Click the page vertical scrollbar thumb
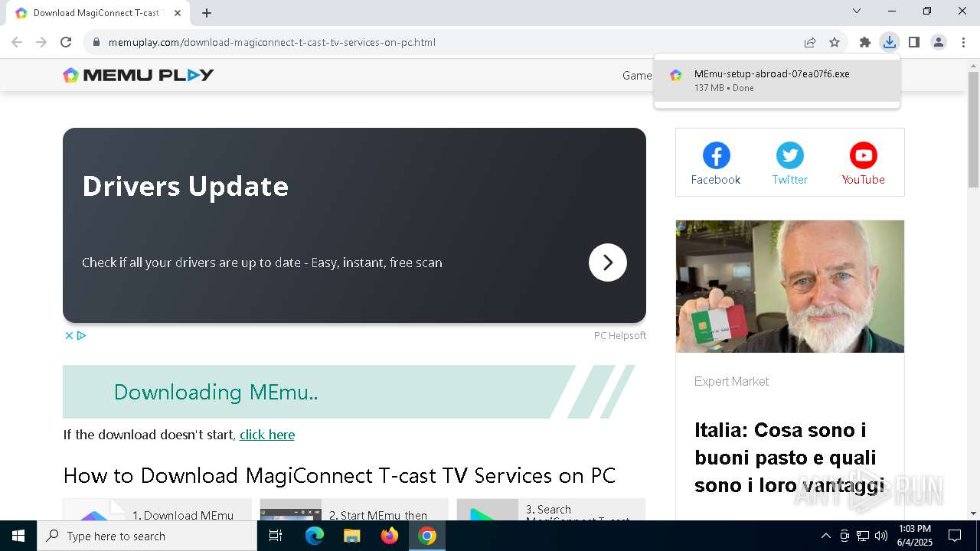The width and height of the screenshot is (980, 551). [x=973, y=130]
